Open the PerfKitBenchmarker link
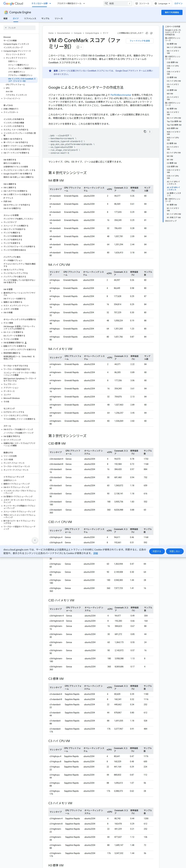 121,95
